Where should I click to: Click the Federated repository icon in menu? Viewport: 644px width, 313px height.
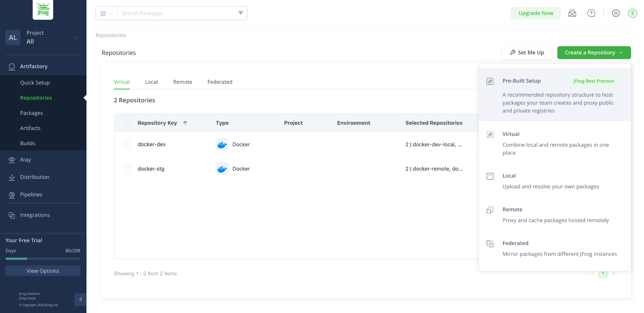(490, 244)
